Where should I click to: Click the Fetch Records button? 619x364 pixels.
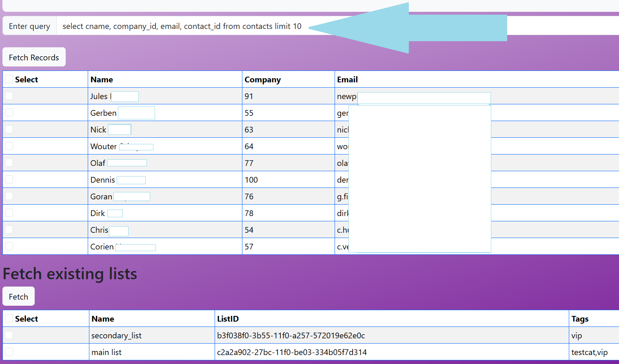click(x=34, y=57)
